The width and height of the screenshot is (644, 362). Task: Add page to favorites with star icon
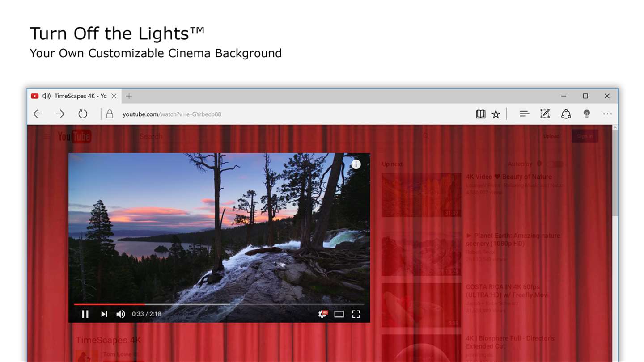click(496, 114)
